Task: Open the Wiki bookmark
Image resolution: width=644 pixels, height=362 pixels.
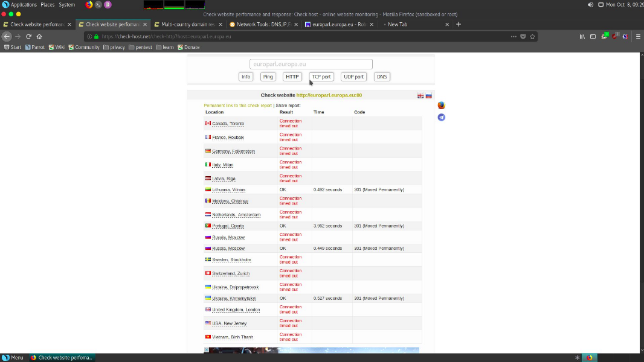Action: (57, 47)
